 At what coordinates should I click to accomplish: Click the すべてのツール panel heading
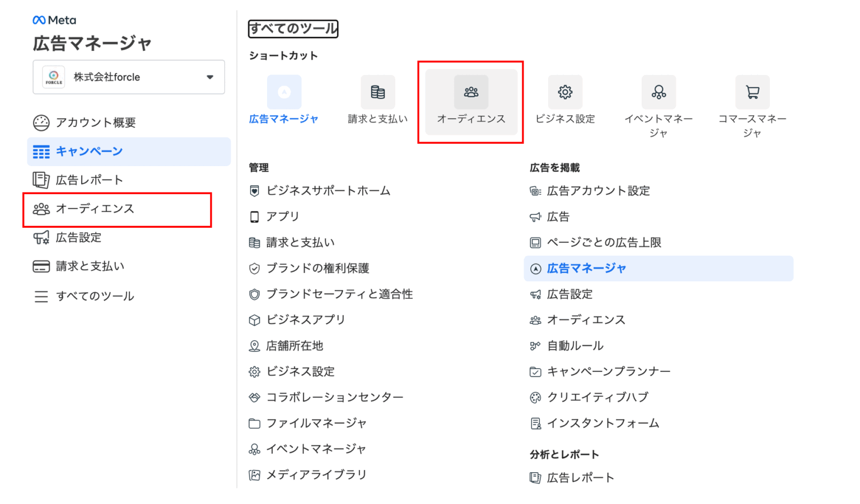point(293,29)
